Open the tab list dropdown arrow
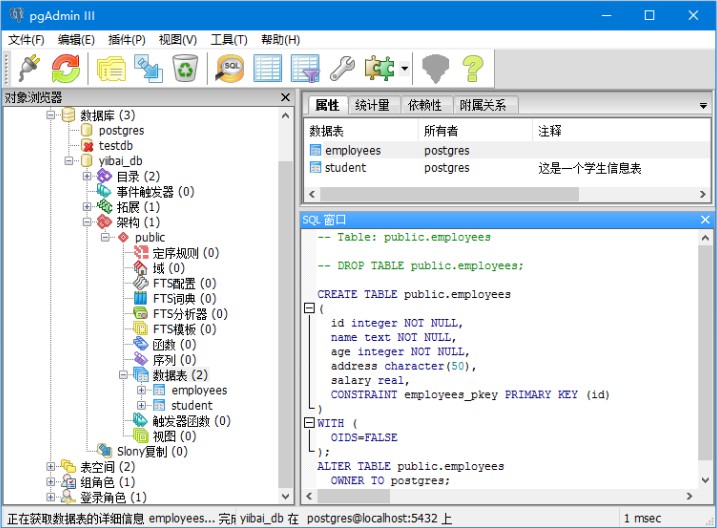This screenshot has height=528, width=717. (703, 106)
